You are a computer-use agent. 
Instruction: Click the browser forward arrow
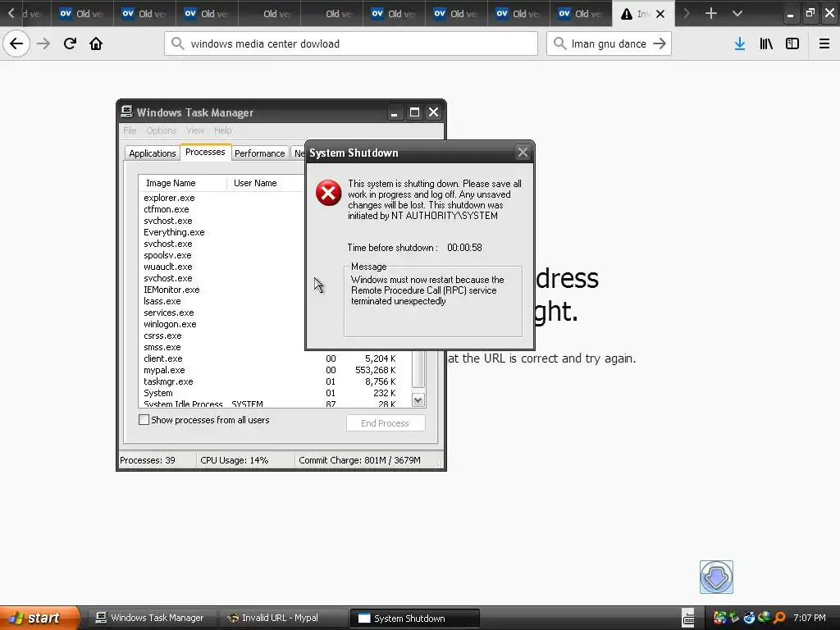tap(43, 43)
